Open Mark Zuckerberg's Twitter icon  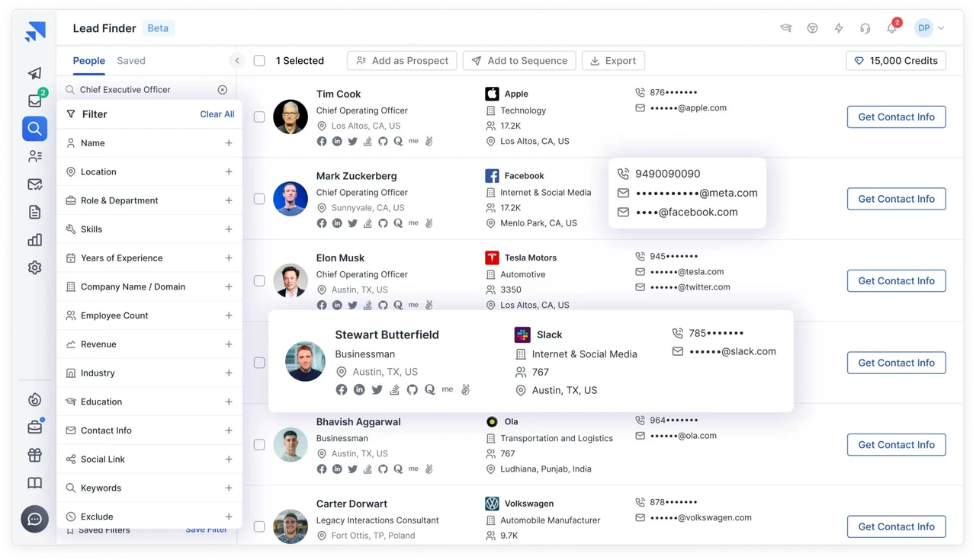tap(352, 223)
